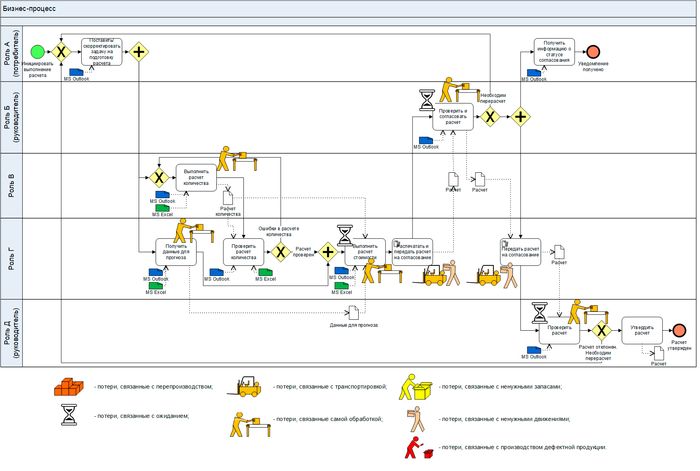Click the hourglass waiting icon in legend
This screenshot has width=700, height=471.
point(72,415)
